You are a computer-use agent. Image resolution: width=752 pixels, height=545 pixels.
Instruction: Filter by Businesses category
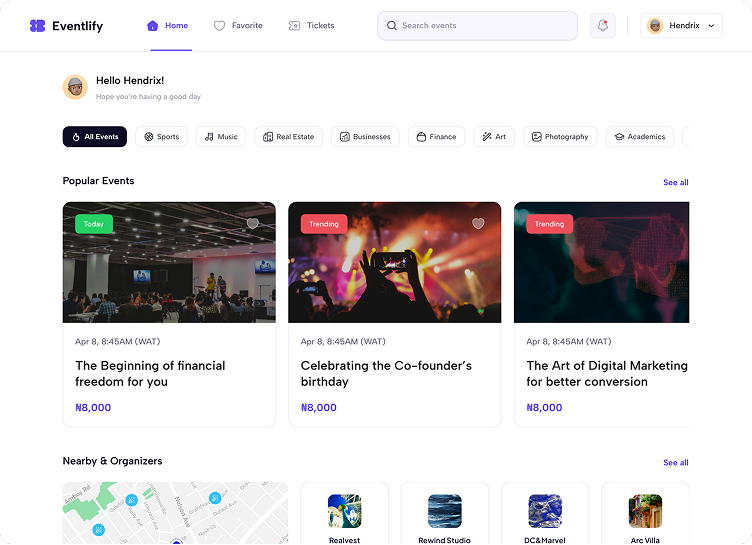(365, 137)
